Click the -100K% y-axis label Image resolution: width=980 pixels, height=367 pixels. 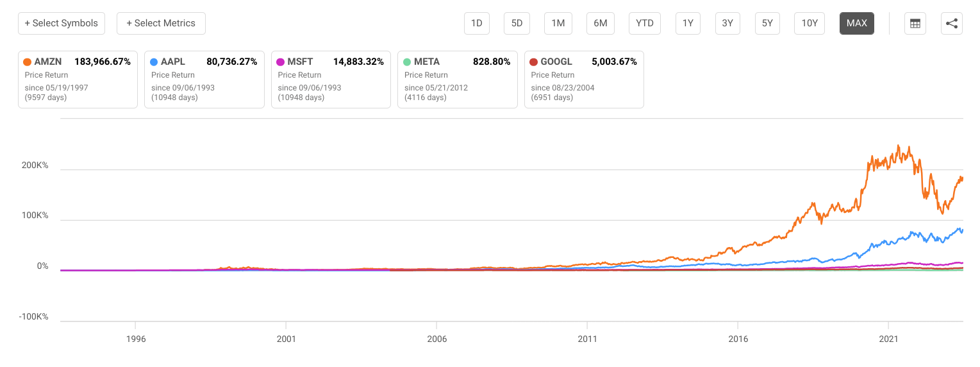[x=34, y=317]
